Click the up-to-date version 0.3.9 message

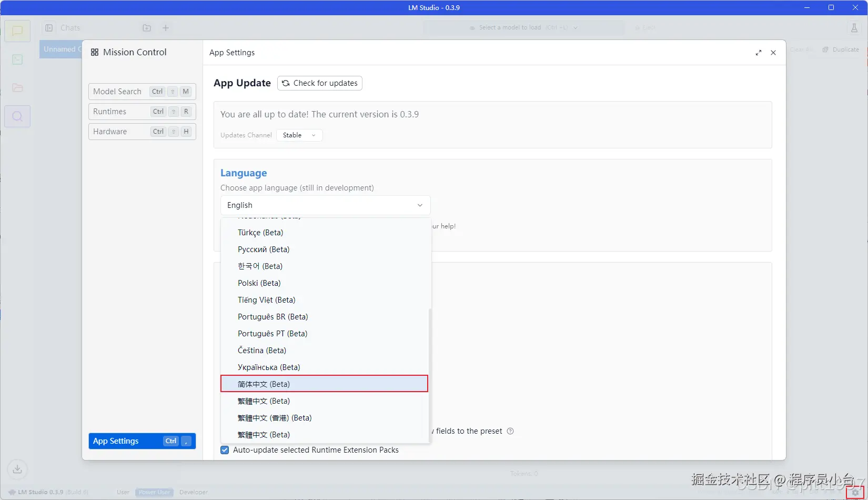(x=319, y=114)
